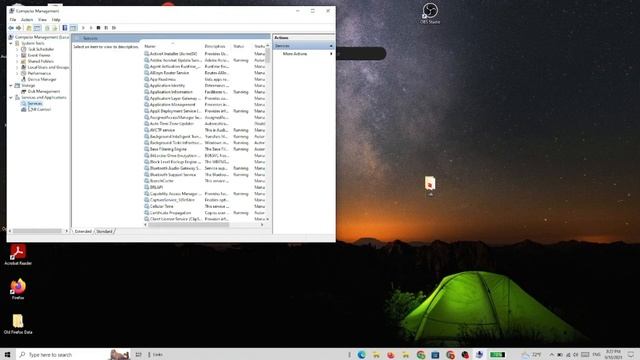Image resolution: width=640 pixels, height=360 pixels.
Task: Open Microsoft Edge from the taskbar
Action: [x=361, y=355]
